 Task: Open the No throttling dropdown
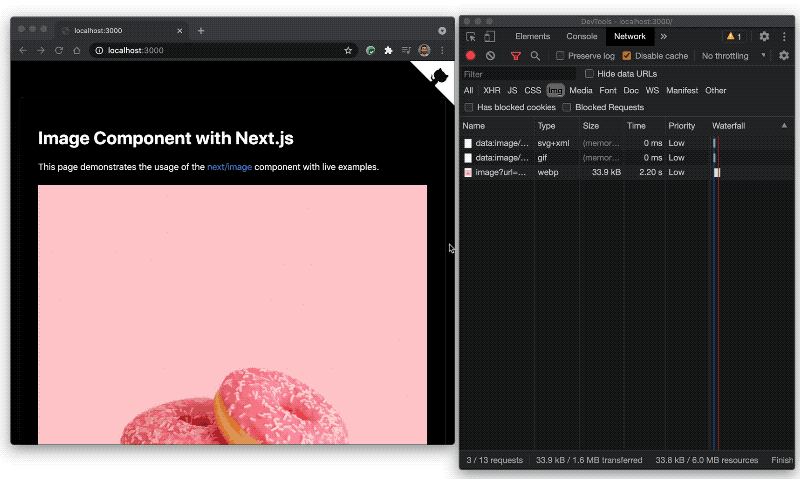click(x=733, y=56)
